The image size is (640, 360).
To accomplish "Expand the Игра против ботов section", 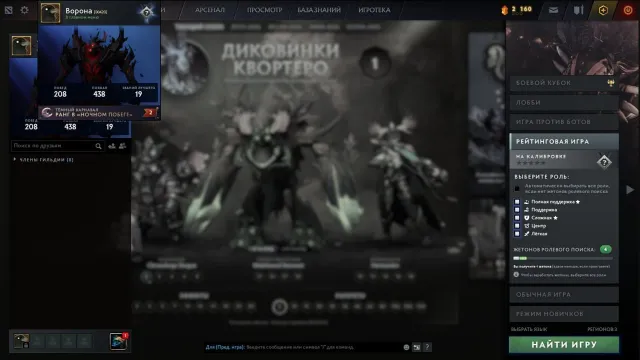I will coord(564,122).
